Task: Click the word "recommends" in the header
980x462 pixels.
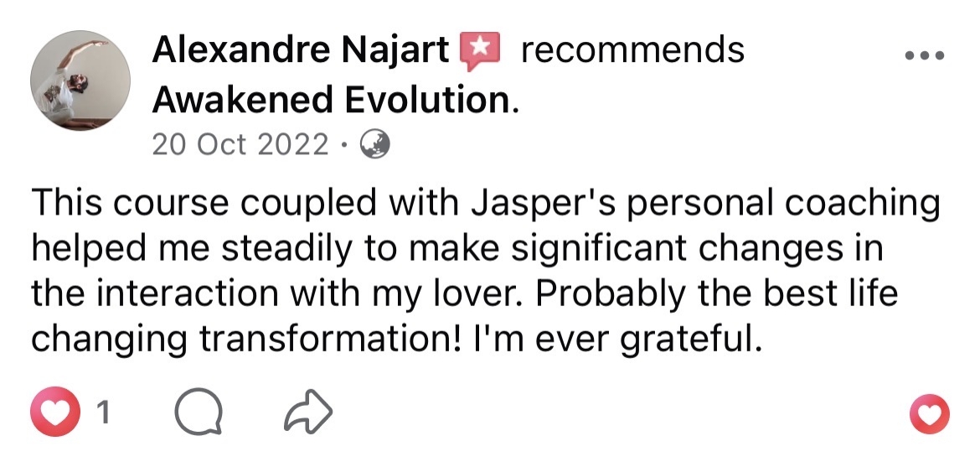Action: [632, 51]
